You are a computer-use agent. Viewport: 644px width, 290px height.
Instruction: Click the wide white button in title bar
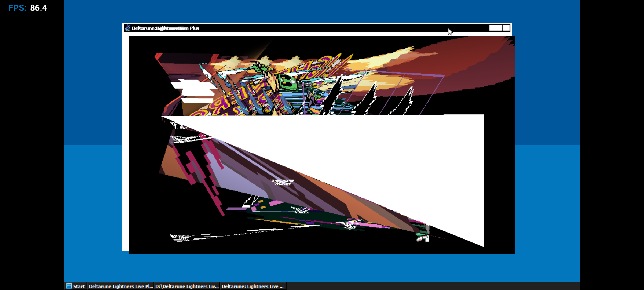click(x=495, y=28)
